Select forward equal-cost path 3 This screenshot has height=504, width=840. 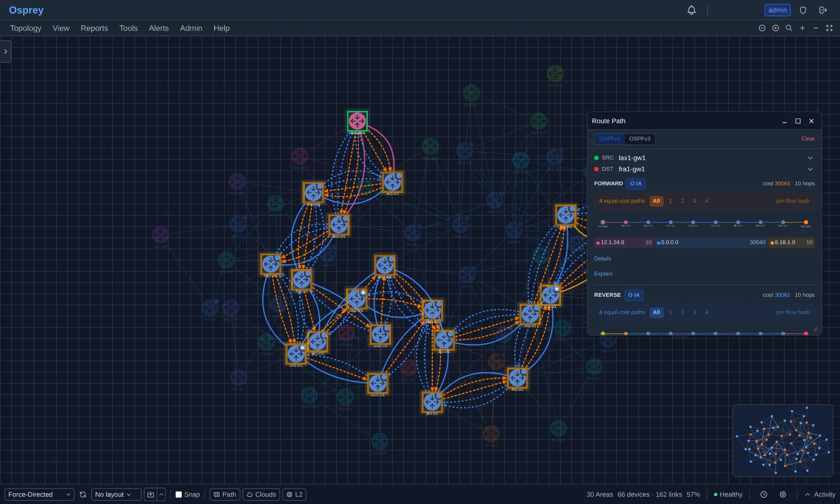click(x=694, y=201)
